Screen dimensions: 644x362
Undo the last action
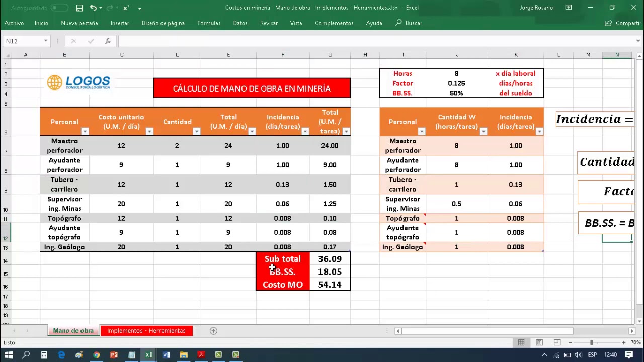click(x=93, y=8)
